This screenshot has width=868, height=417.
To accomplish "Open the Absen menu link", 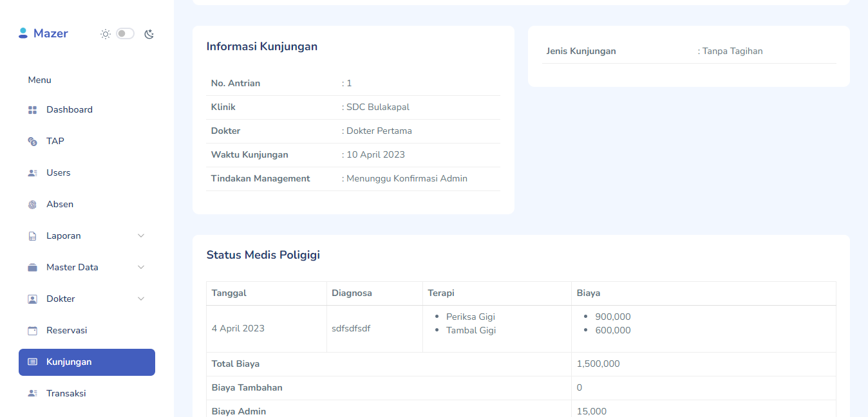I will tap(60, 205).
